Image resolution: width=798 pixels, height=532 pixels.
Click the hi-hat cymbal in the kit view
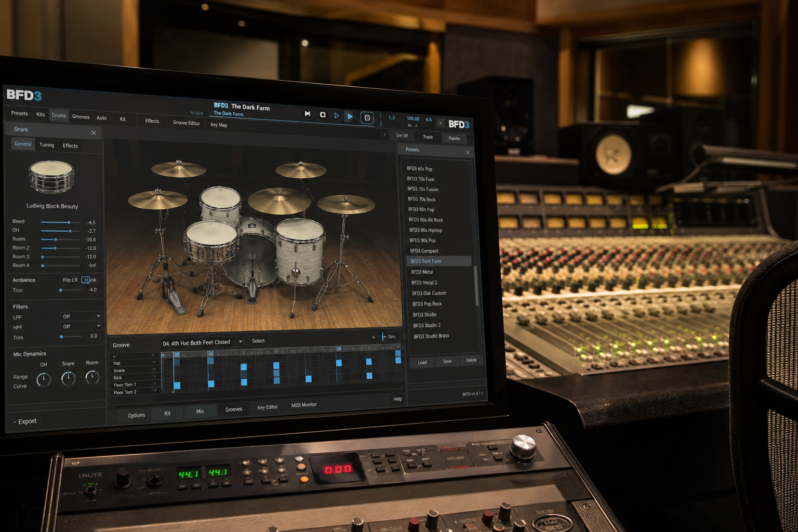pos(157,199)
